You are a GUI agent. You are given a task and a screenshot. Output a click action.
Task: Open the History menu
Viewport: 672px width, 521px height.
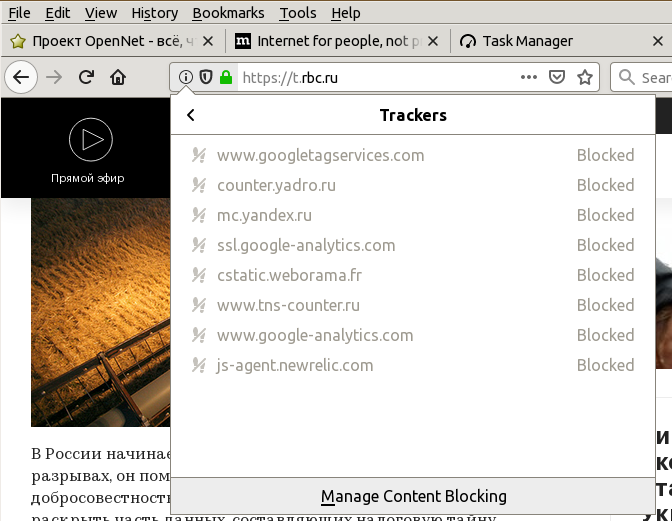(155, 13)
